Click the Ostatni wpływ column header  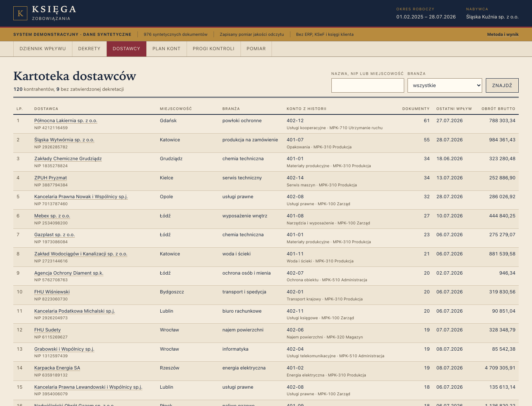(454, 109)
